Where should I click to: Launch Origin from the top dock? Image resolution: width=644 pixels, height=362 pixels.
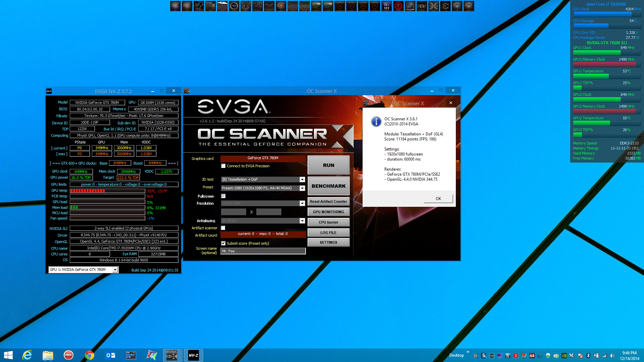pyautogui.click(x=281, y=6)
